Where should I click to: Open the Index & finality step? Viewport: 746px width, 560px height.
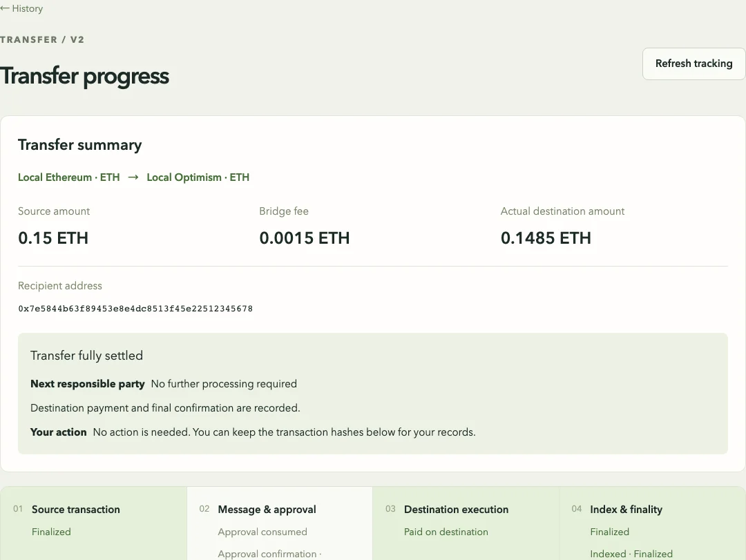coord(652,523)
